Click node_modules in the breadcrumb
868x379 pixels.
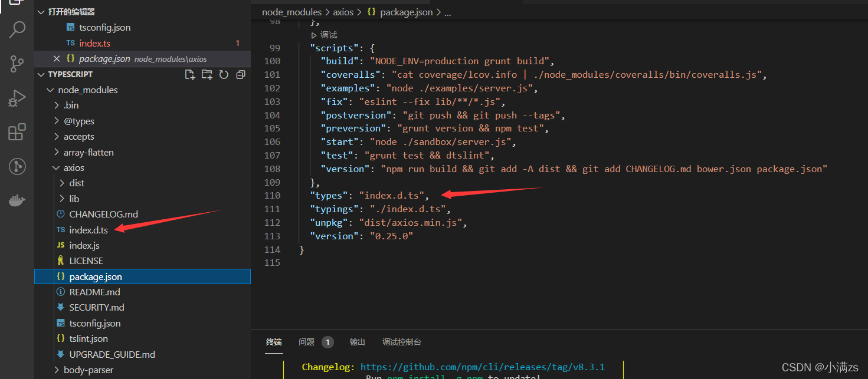click(x=291, y=12)
